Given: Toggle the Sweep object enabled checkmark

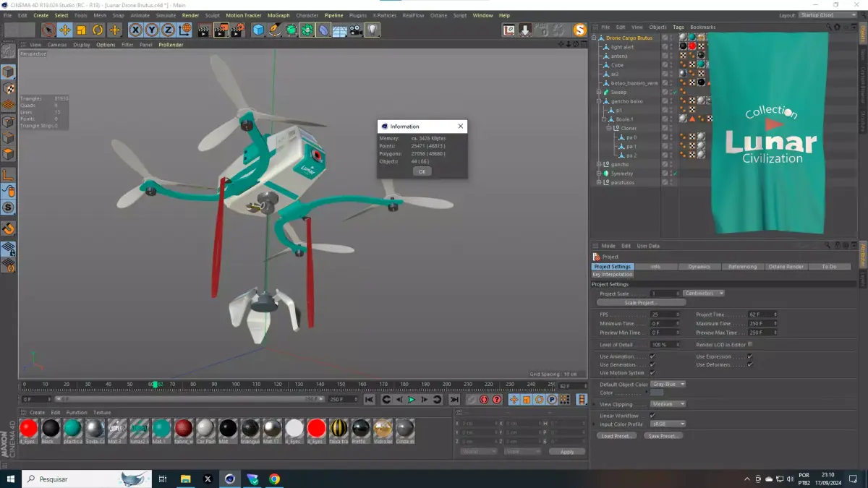Looking at the screenshot, I should [673, 92].
